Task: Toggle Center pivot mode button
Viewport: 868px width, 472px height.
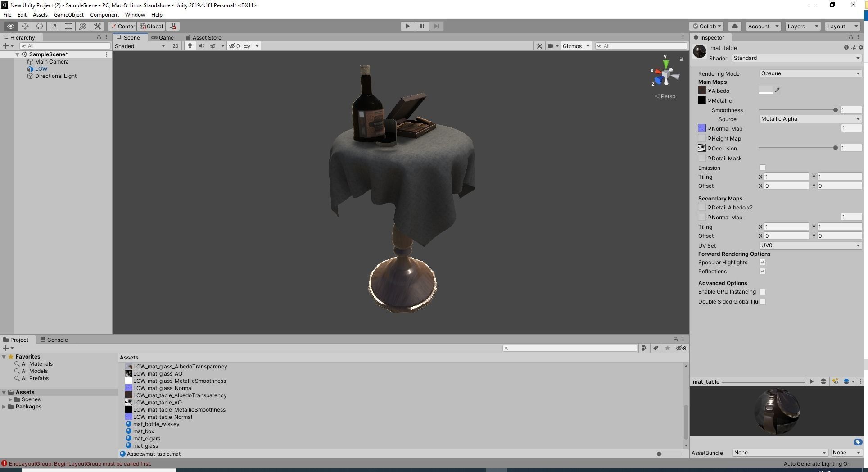Action: pyautogui.click(x=123, y=26)
